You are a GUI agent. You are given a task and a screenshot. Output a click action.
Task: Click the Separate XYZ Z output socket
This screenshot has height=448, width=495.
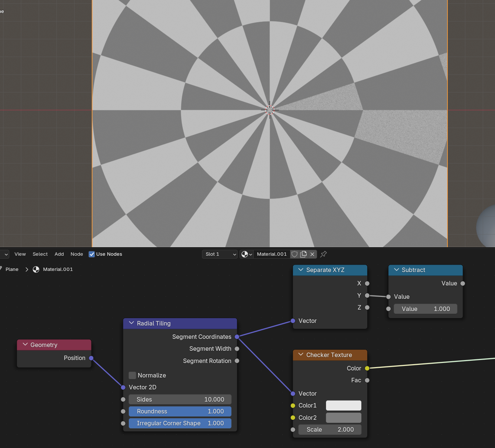point(367,307)
